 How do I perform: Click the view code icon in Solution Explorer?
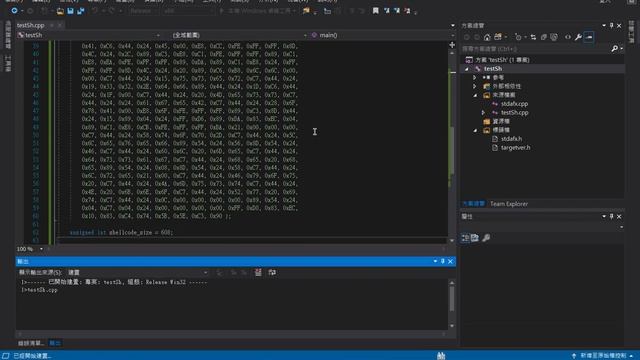[568, 37]
